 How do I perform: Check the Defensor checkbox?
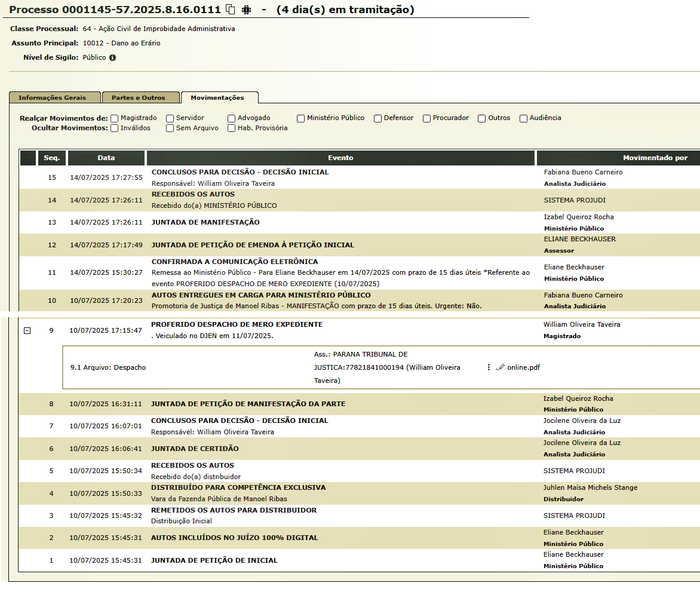[377, 118]
